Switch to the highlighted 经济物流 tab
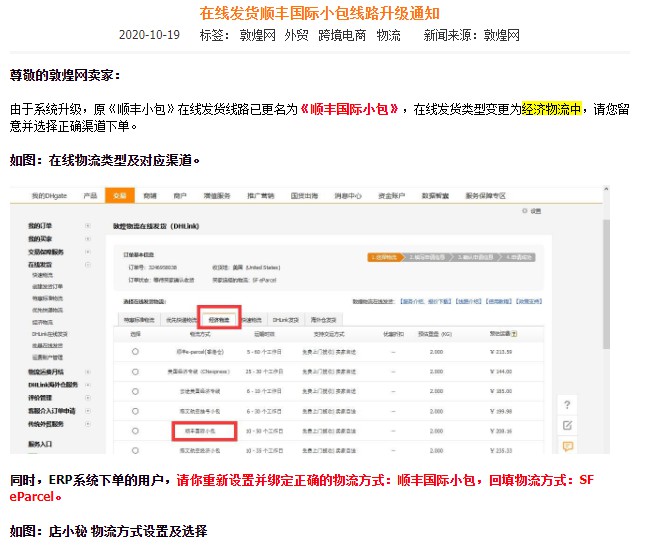 (219, 320)
